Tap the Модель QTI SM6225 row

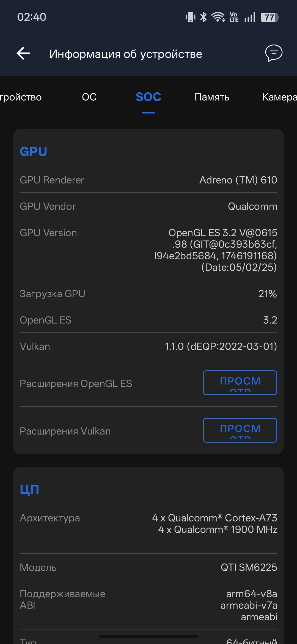click(x=148, y=567)
